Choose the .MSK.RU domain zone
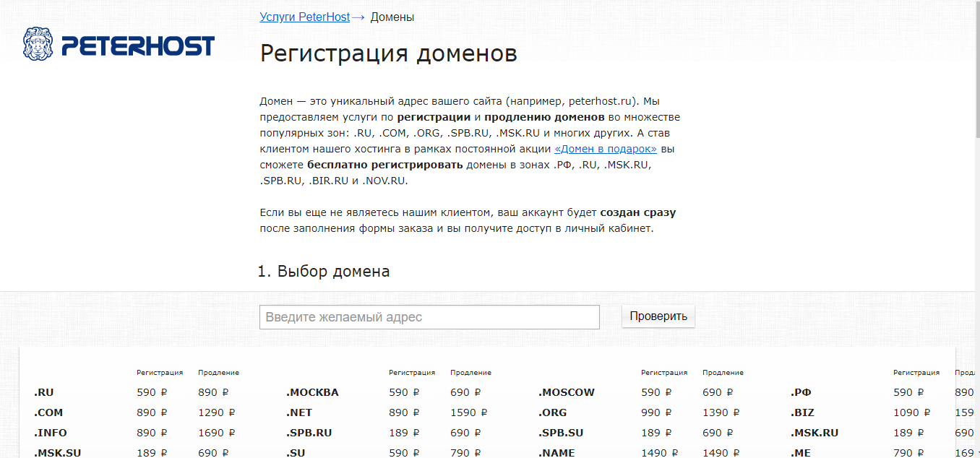This screenshot has height=458, width=980. pyautogui.click(x=814, y=433)
